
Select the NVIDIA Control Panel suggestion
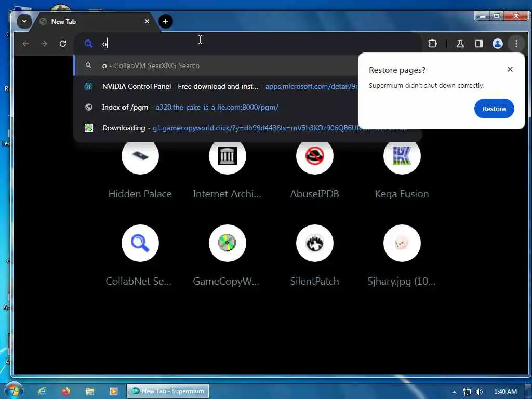pos(216,87)
